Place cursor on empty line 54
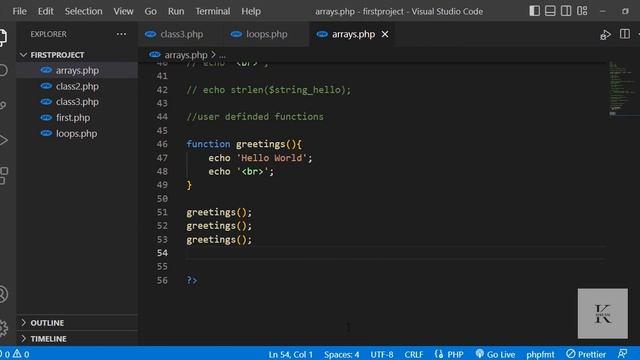 point(395,253)
